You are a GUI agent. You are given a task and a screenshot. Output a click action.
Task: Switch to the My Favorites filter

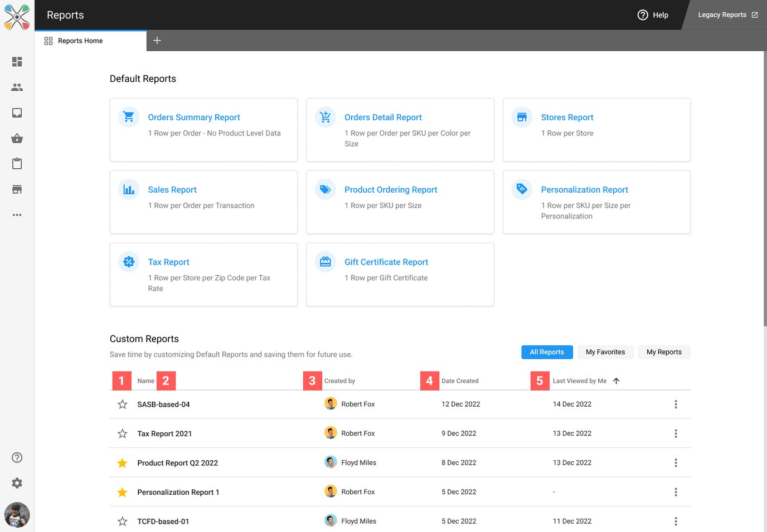[605, 352]
